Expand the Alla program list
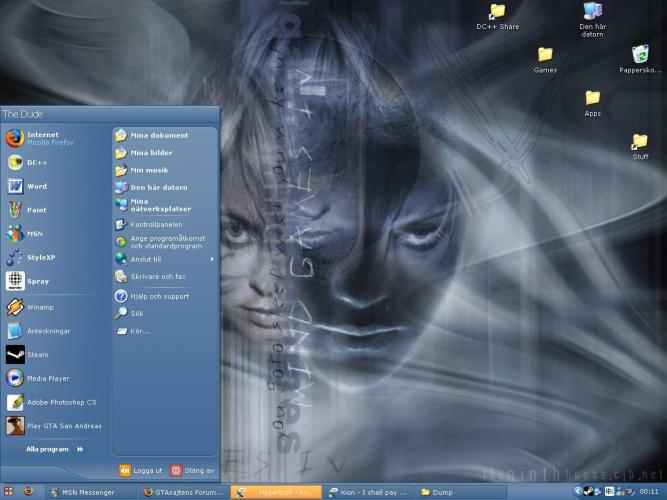The image size is (667, 500). click(x=52, y=449)
